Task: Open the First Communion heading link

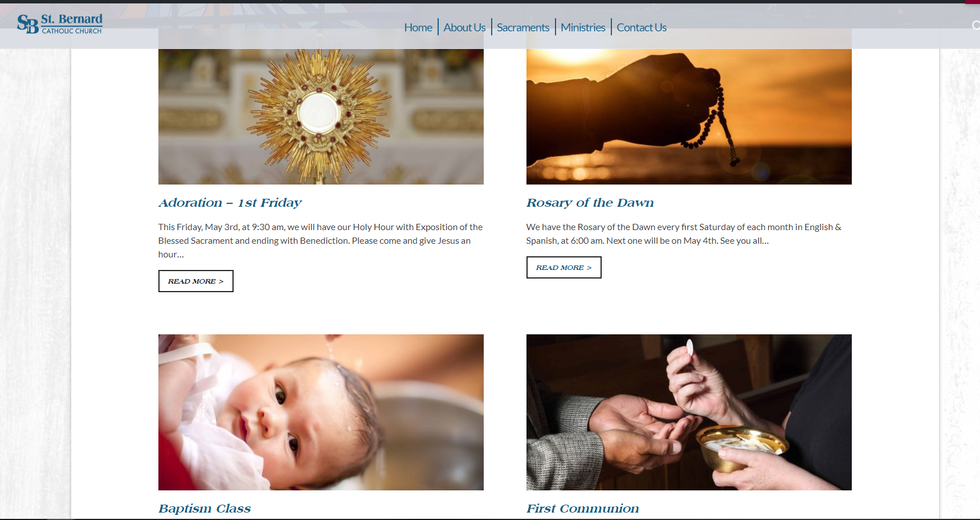Action: tap(582, 509)
